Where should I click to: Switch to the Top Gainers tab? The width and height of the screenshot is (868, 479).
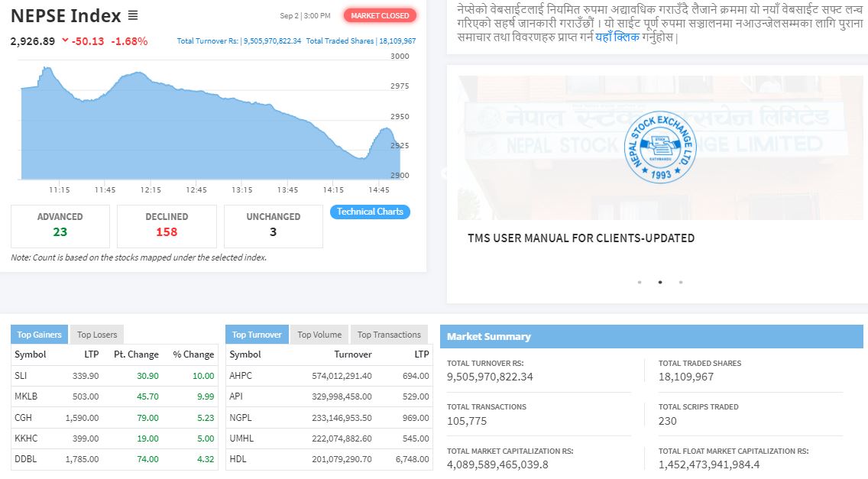[x=39, y=335]
